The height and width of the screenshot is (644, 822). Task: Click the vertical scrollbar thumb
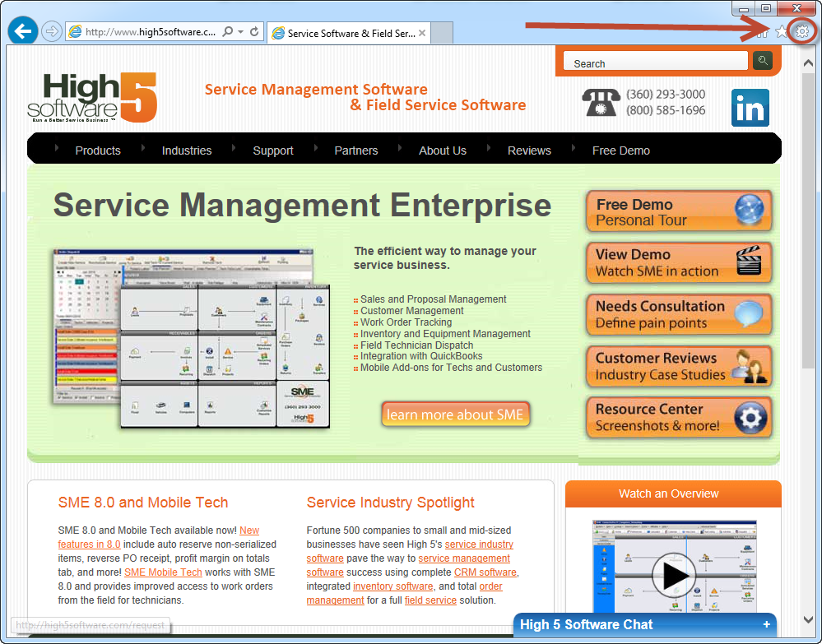coord(808,220)
